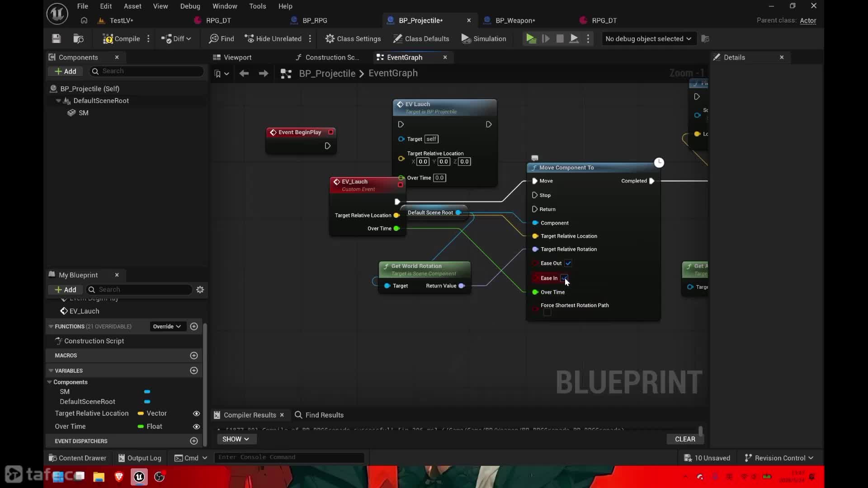The height and width of the screenshot is (488, 868).
Task: Open the Debug menu
Action: pos(190,6)
